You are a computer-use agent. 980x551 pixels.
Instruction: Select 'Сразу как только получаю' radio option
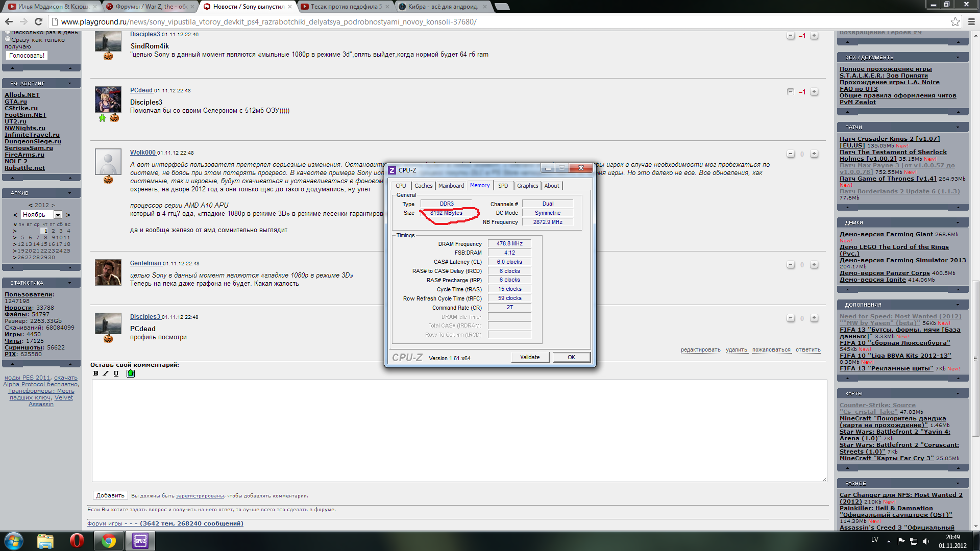click(x=8, y=39)
